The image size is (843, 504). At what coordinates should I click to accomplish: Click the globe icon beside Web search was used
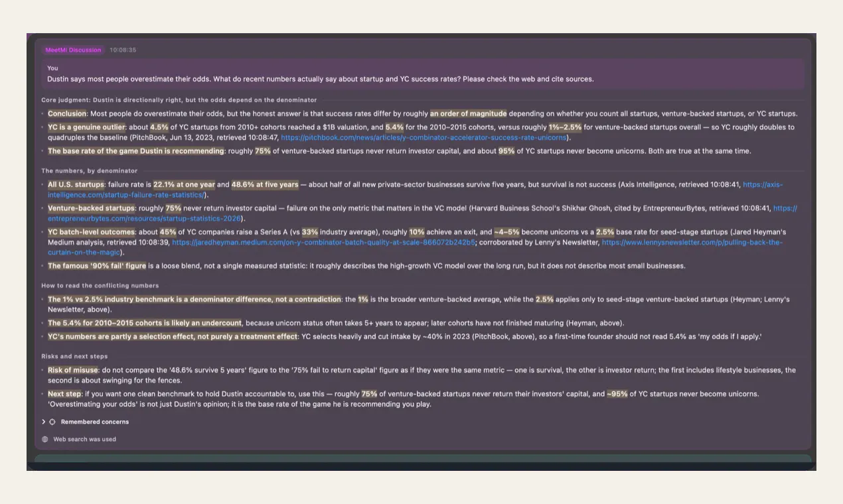coord(45,439)
